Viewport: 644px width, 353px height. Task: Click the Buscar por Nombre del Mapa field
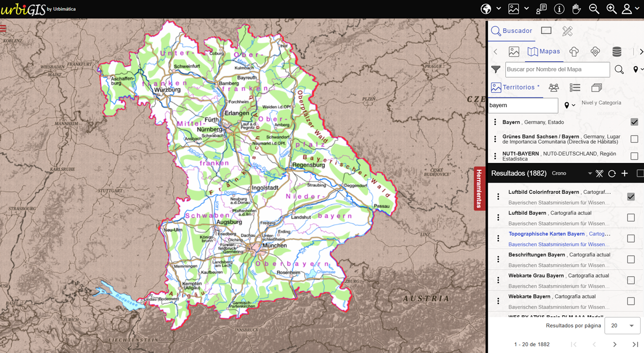[x=557, y=70]
